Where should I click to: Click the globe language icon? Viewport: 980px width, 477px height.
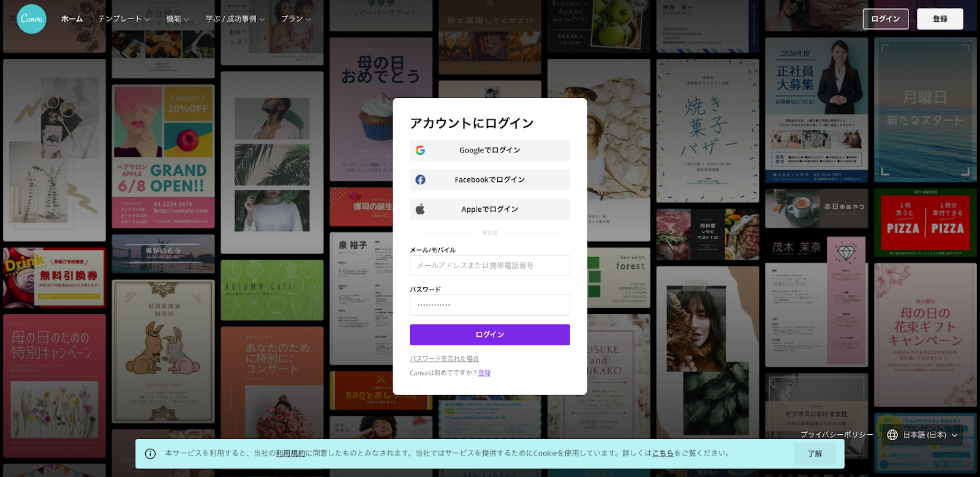click(892, 435)
